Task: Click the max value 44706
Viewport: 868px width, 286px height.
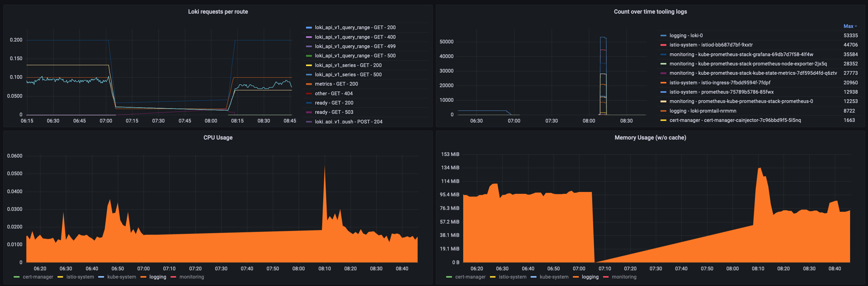Action: 851,45
